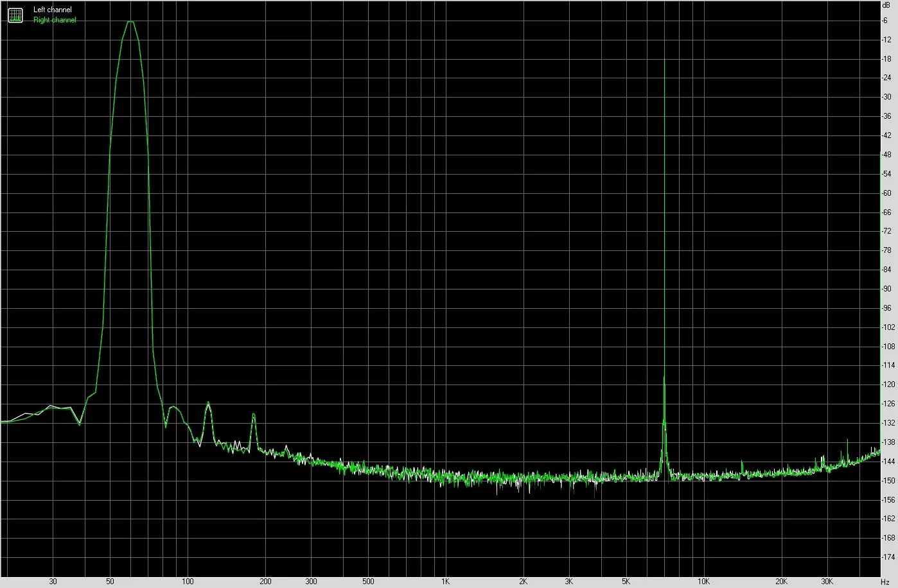Click the "-48" dB scale value

(x=886, y=155)
